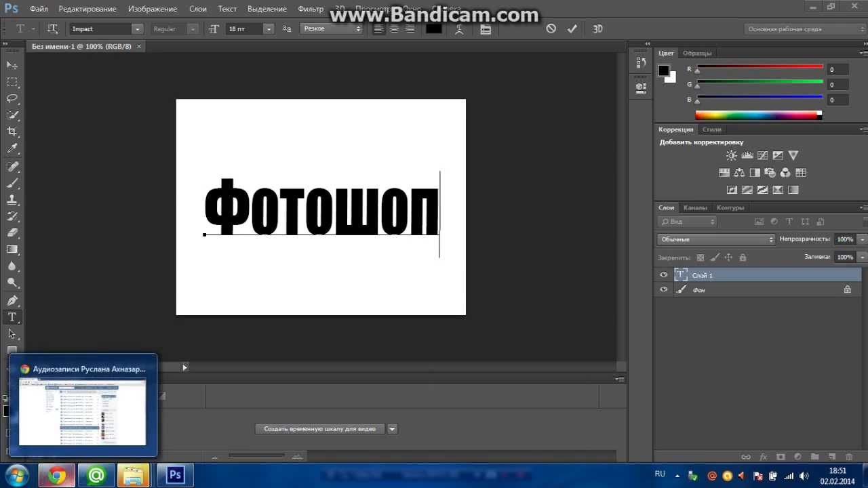Select the Pen tool
This screenshot has height=488, width=868.
(x=12, y=300)
